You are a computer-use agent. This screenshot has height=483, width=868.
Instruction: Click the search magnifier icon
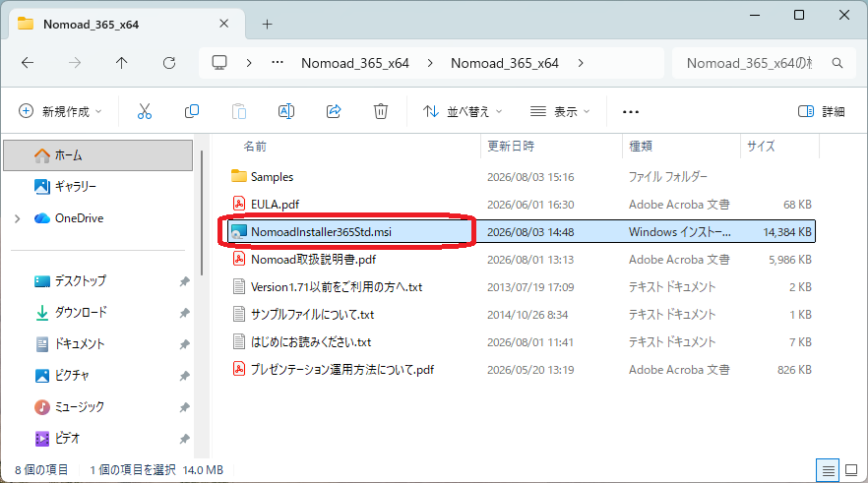[x=837, y=63]
